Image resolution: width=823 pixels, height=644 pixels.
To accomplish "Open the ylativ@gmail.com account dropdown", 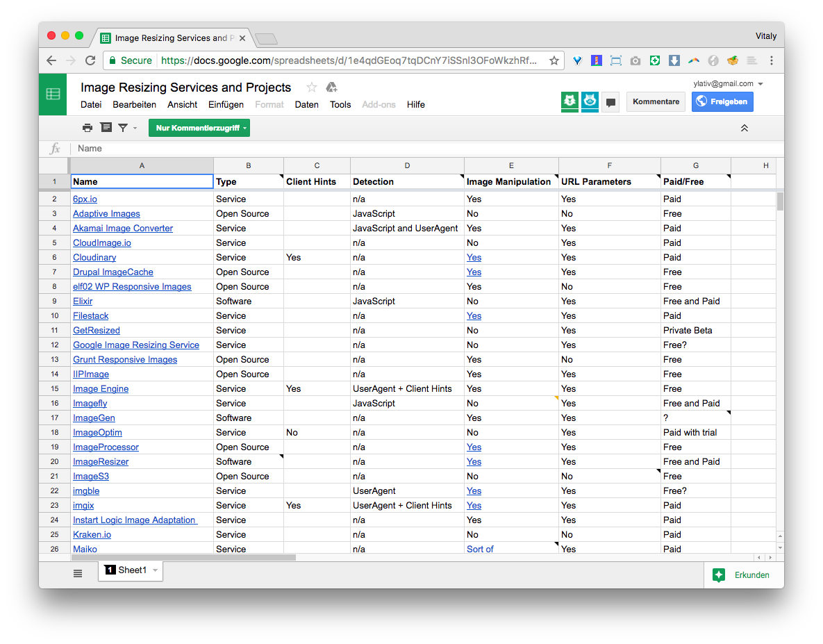I will (x=760, y=84).
